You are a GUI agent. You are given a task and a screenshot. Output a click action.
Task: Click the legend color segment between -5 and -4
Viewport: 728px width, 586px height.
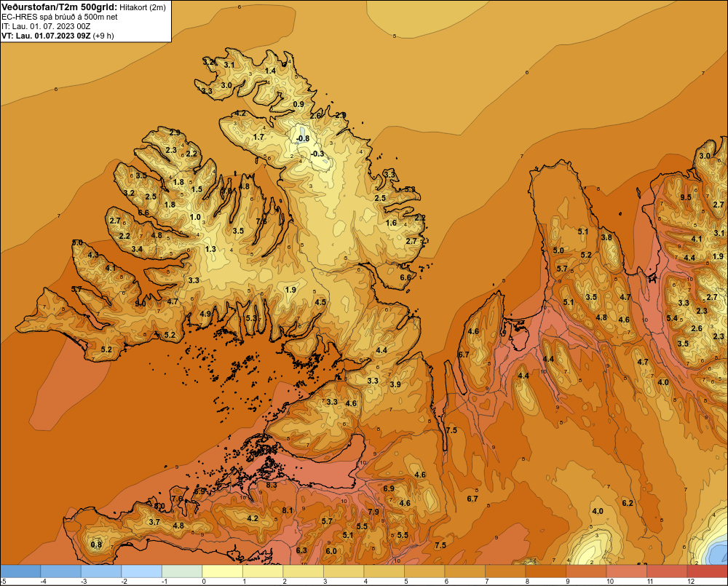(x=20, y=571)
